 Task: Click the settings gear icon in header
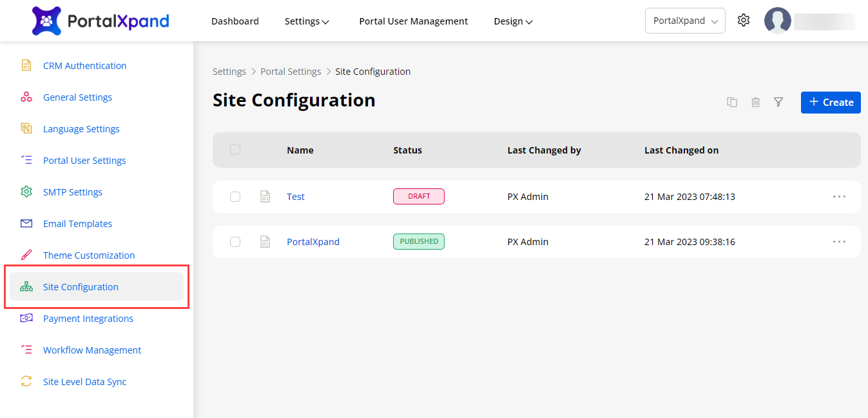click(x=744, y=21)
